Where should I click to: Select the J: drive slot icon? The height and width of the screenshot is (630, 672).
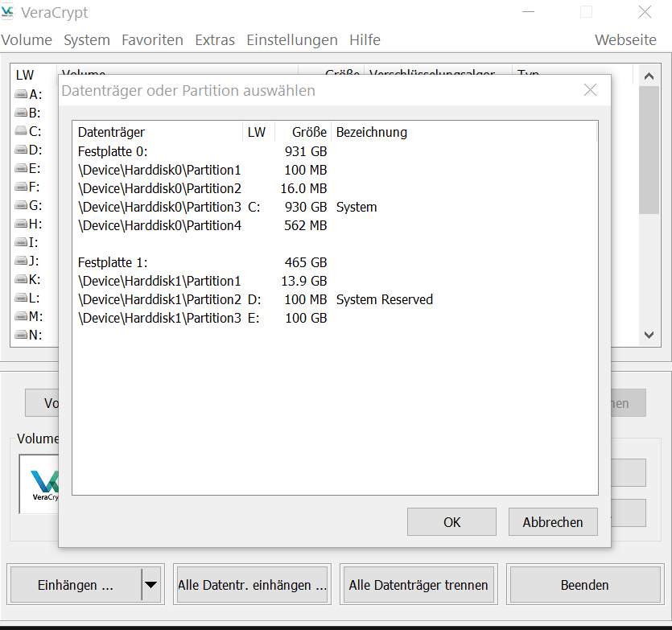click(21, 261)
